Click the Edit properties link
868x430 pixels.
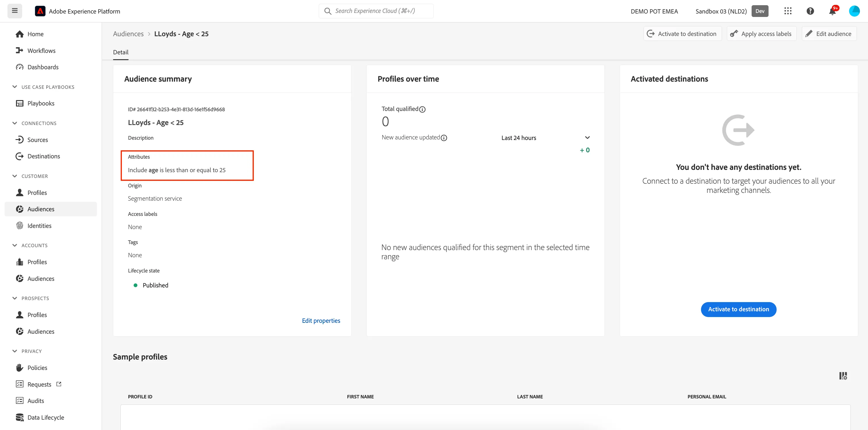pos(321,321)
